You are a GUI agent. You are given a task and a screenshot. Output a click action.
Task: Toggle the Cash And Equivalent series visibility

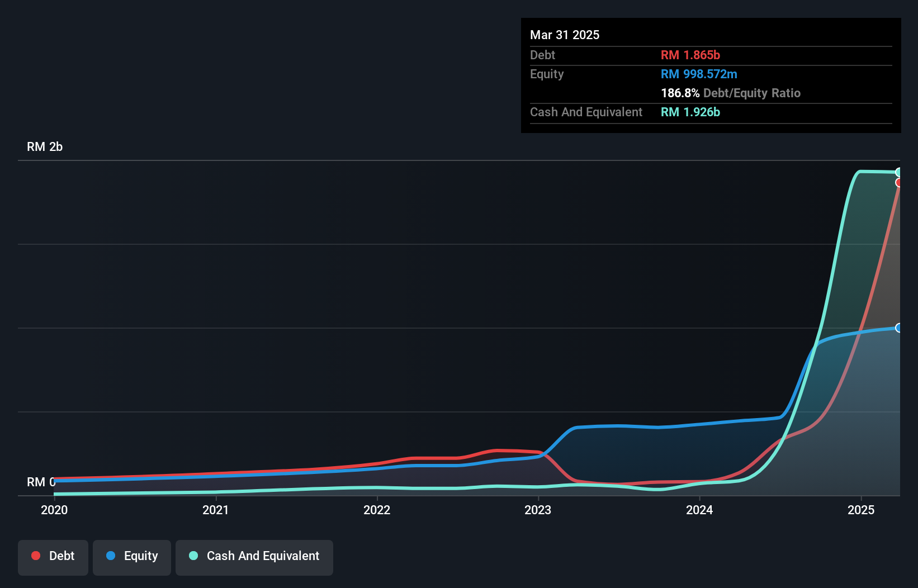point(254,556)
